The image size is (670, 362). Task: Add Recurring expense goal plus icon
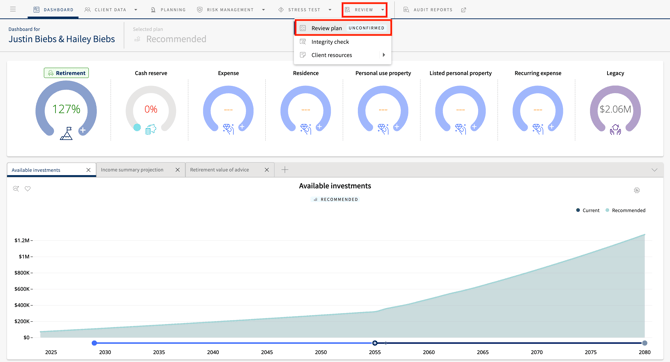[x=551, y=127]
